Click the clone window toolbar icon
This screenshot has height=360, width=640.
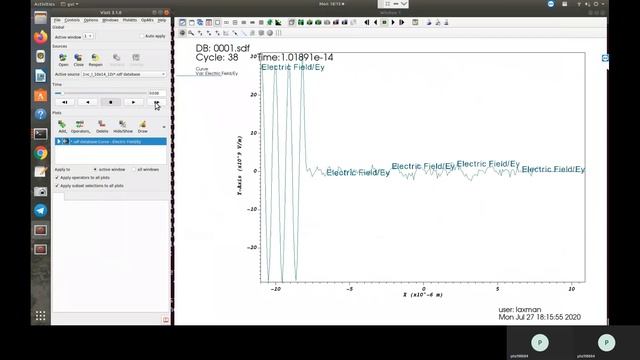point(200,22)
